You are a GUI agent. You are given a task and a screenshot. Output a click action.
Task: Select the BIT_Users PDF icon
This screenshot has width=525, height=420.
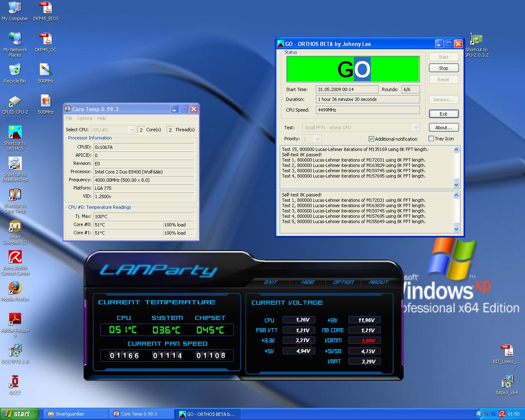tap(507, 354)
